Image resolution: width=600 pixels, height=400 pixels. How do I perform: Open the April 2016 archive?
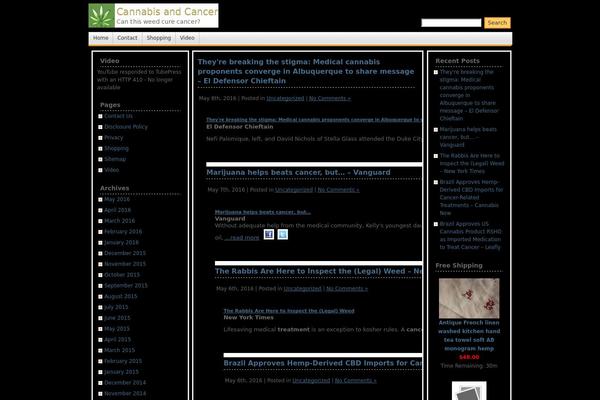point(117,210)
